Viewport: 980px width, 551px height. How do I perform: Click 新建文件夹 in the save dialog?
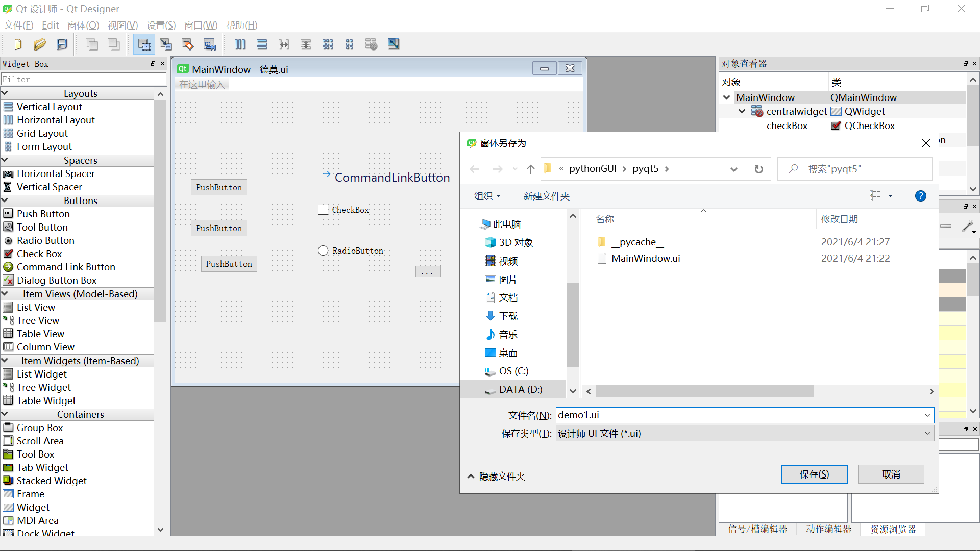click(x=546, y=195)
